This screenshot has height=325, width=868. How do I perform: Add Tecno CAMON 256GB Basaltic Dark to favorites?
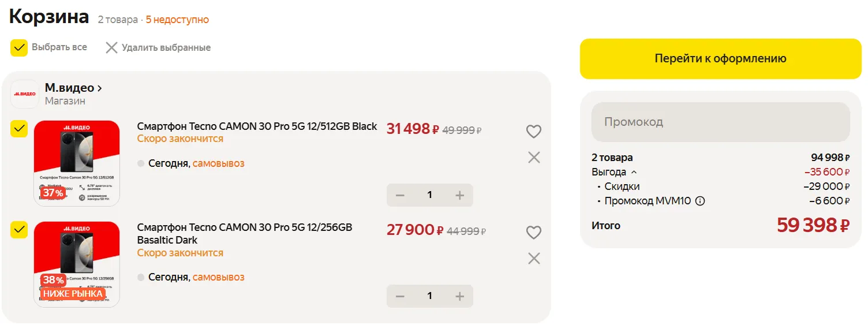[534, 233]
